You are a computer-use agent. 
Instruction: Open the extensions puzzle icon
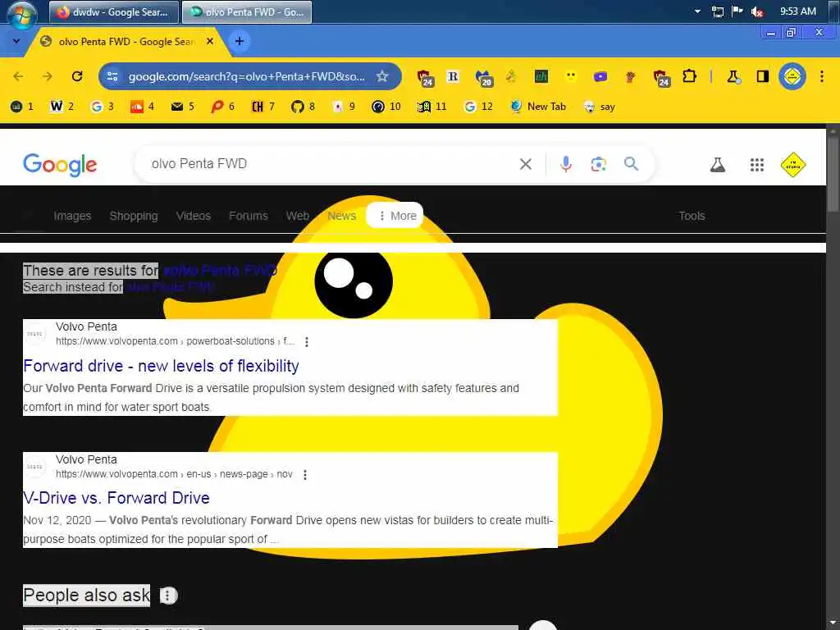coord(689,76)
